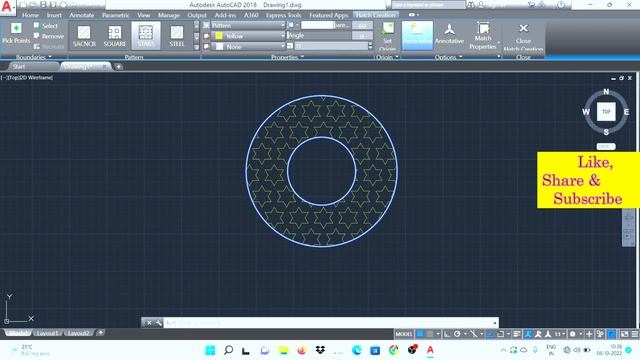
Task: Select the STARS hatch pattern
Action: [146, 36]
